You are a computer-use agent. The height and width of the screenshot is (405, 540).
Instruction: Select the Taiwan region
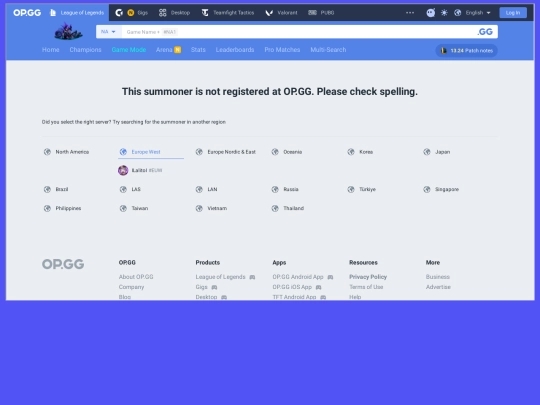(x=134, y=208)
